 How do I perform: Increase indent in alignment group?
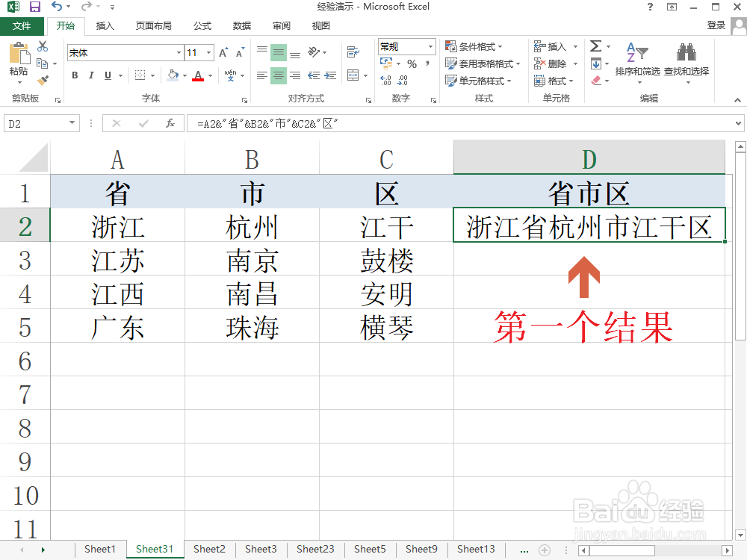click(330, 75)
